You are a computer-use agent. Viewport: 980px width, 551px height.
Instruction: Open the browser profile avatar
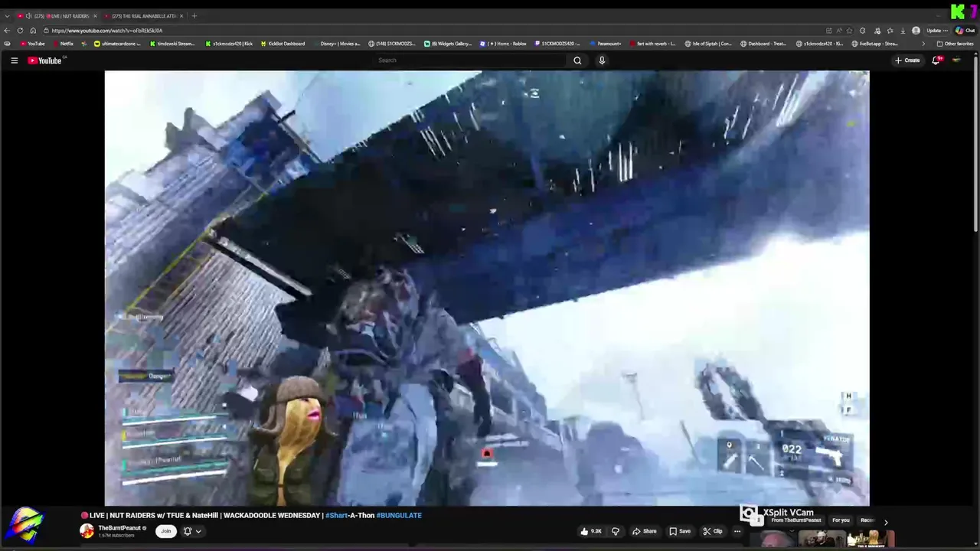[x=916, y=31]
